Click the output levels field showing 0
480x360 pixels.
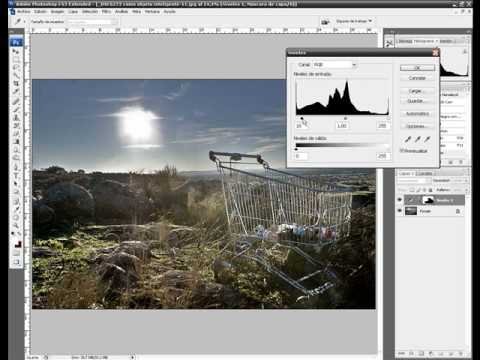(x=301, y=156)
